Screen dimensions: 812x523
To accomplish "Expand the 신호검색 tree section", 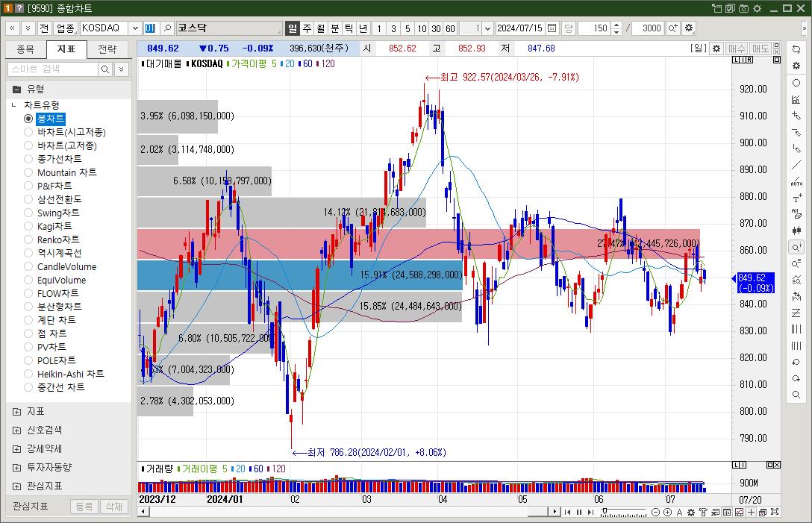I will pyautogui.click(x=16, y=430).
